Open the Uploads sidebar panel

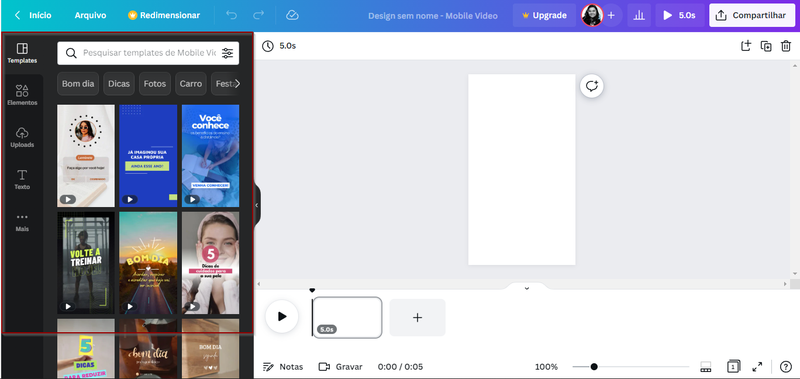pyautogui.click(x=22, y=138)
